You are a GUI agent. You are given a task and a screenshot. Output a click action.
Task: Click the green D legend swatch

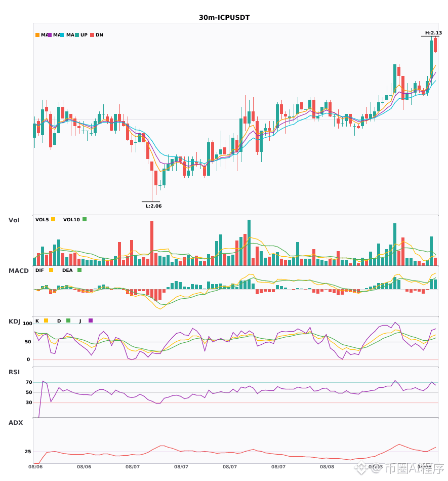68,320
